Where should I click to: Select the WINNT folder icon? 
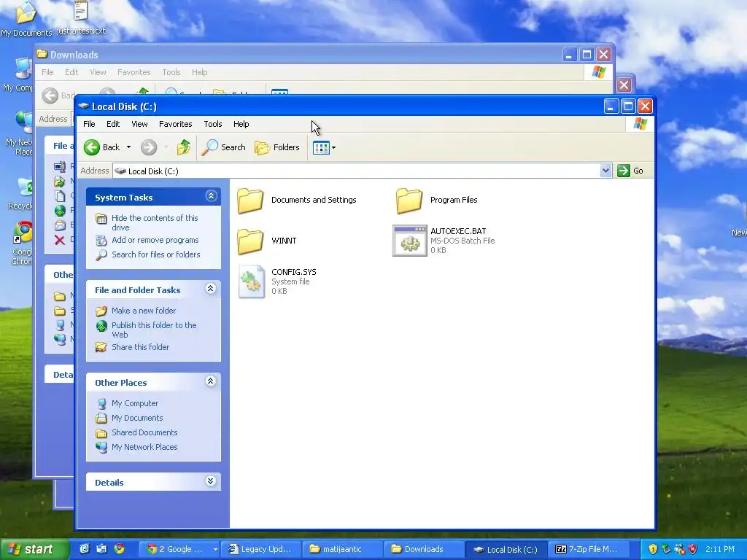(x=250, y=241)
